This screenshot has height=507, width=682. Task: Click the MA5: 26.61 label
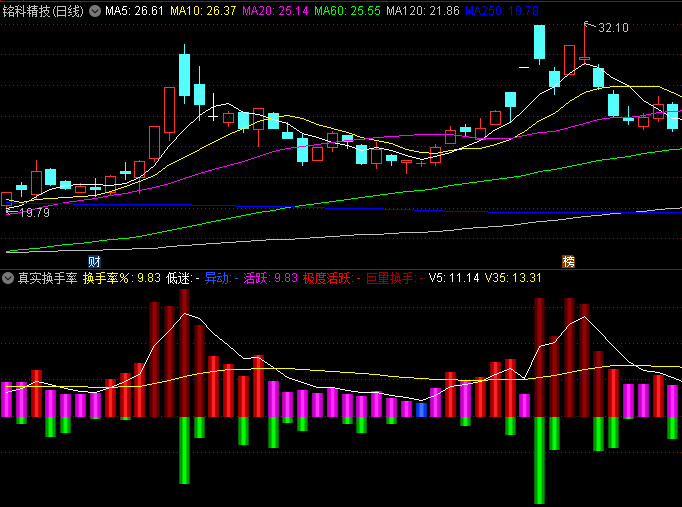[134, 11]
